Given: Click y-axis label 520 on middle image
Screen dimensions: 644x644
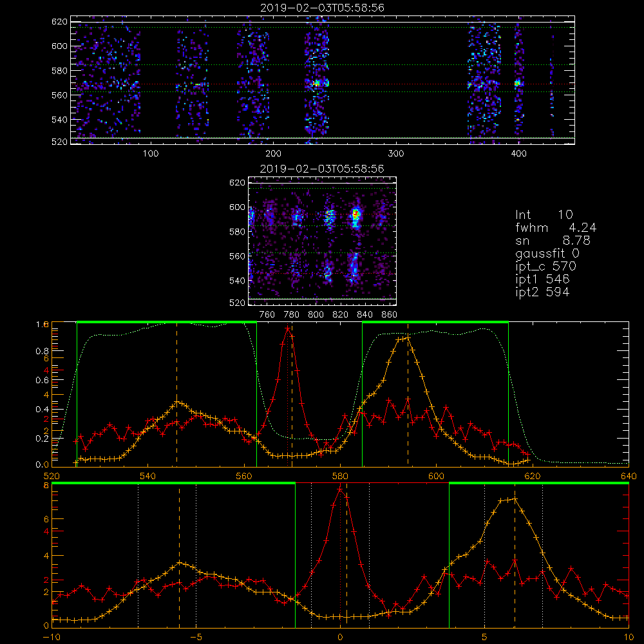Looking at the screenshot, I should [x=238, y=303].
